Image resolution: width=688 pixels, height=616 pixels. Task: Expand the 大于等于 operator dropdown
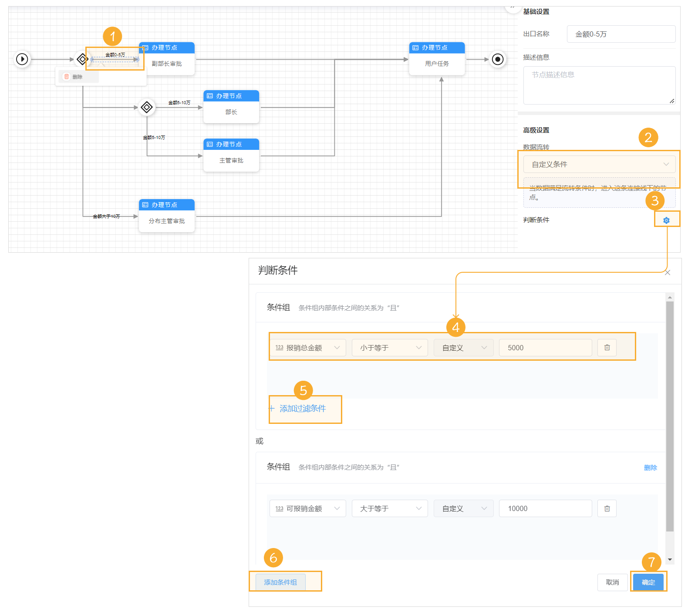pyautogui.click(x=390, y=508)
